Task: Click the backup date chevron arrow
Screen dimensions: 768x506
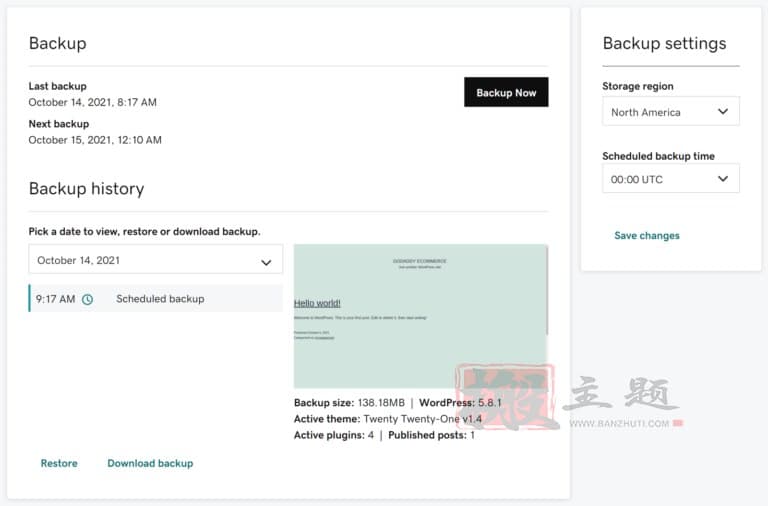Action: [x=266, y=263]
